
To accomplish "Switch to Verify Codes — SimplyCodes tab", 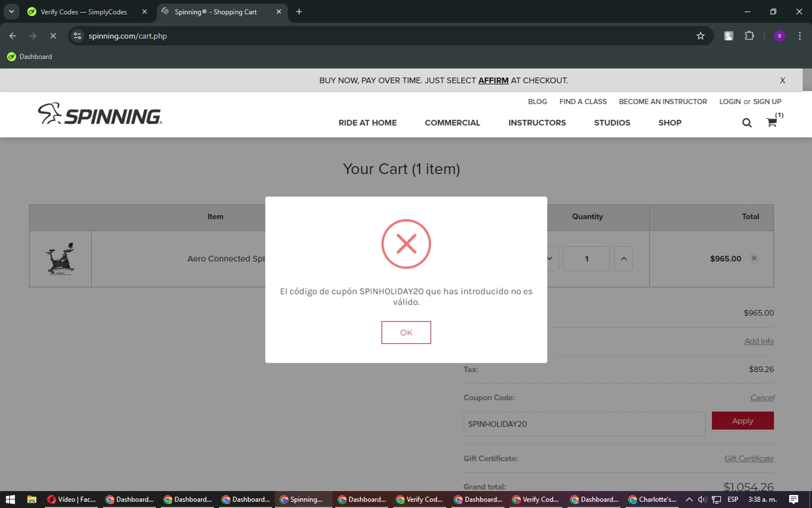I will point(84,12).
